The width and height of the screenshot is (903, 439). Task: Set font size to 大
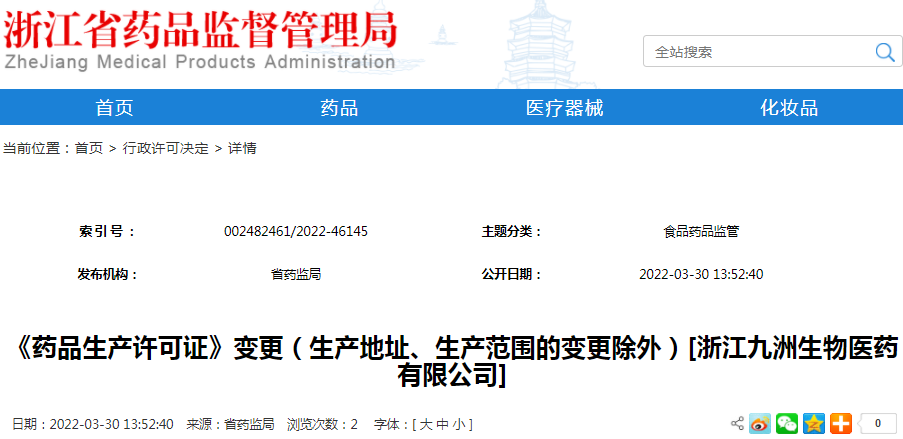pyautogui.click(x=426, y=425)
